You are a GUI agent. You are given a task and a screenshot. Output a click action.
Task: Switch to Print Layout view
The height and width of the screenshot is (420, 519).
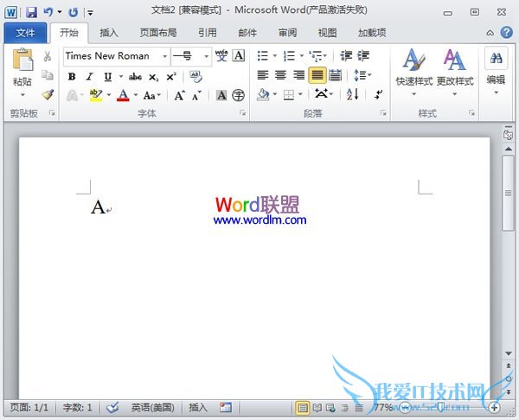(x=302, y=408)
